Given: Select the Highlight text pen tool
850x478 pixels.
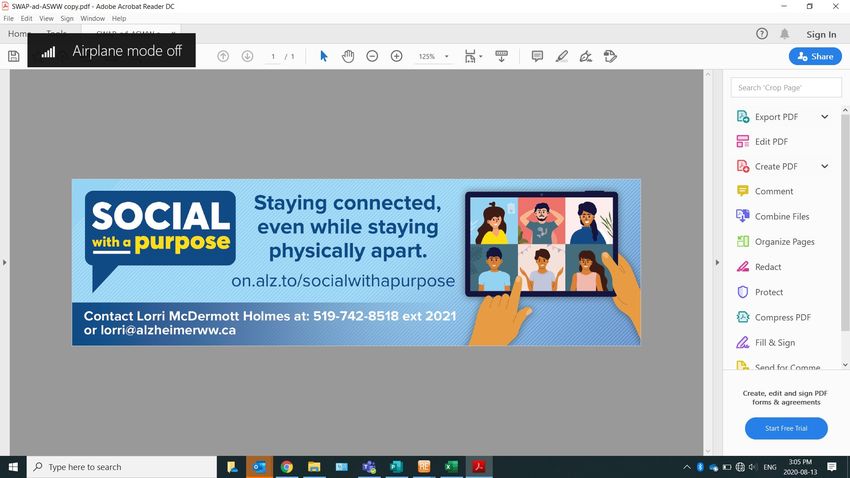Looking at the screenshot, I should coord(562,56).
